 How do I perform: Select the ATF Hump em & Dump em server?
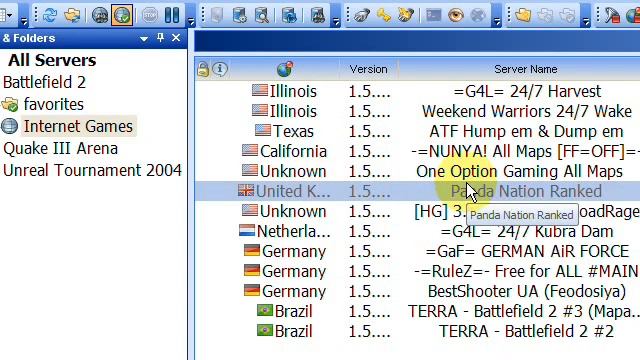tap(526, 131)
